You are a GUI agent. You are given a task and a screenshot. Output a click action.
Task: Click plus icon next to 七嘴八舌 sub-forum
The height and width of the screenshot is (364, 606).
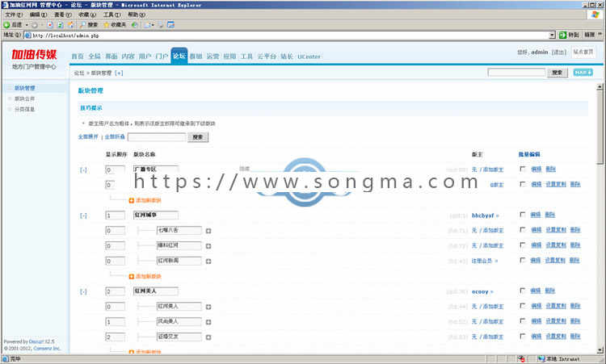coord(208,231)
